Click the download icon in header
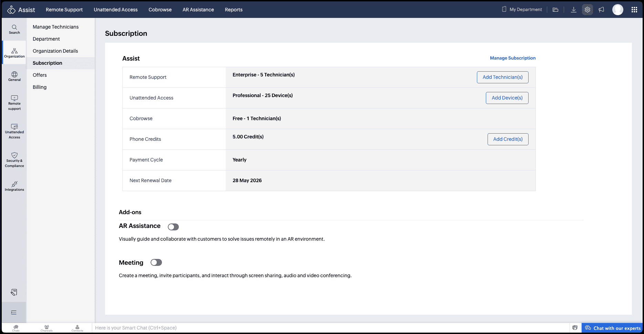The width and height of the screenshot is (644, 334). coord(574,10)
